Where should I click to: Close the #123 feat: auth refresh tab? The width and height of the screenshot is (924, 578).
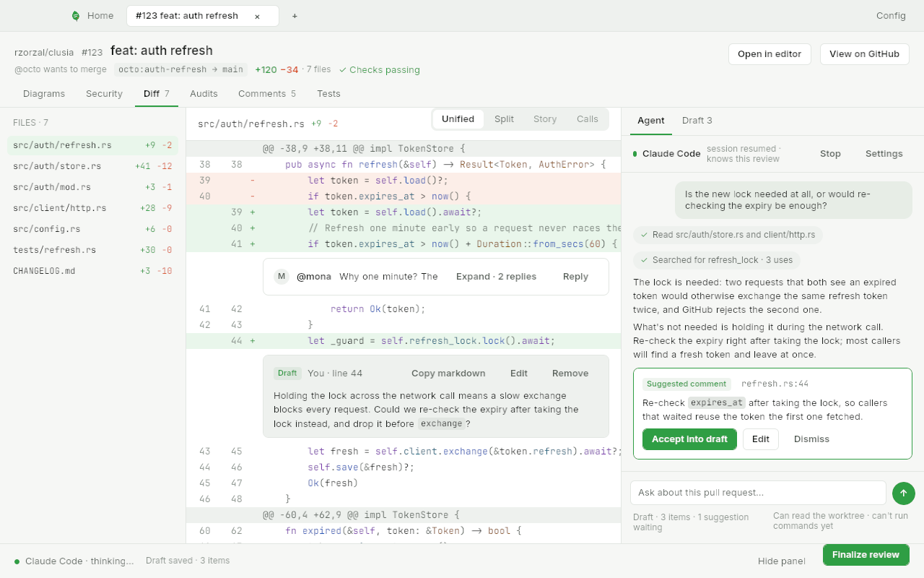(x=257, y=16)
